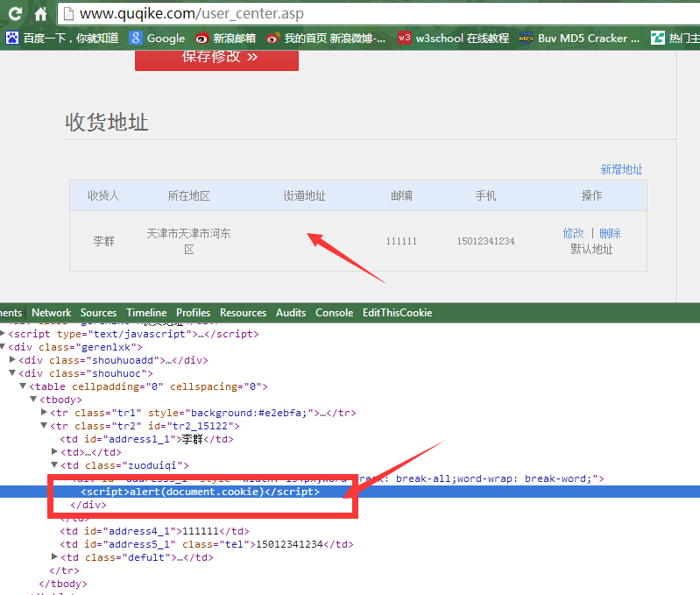Select the td id="address5_1" tel element row

coord(207,544)
